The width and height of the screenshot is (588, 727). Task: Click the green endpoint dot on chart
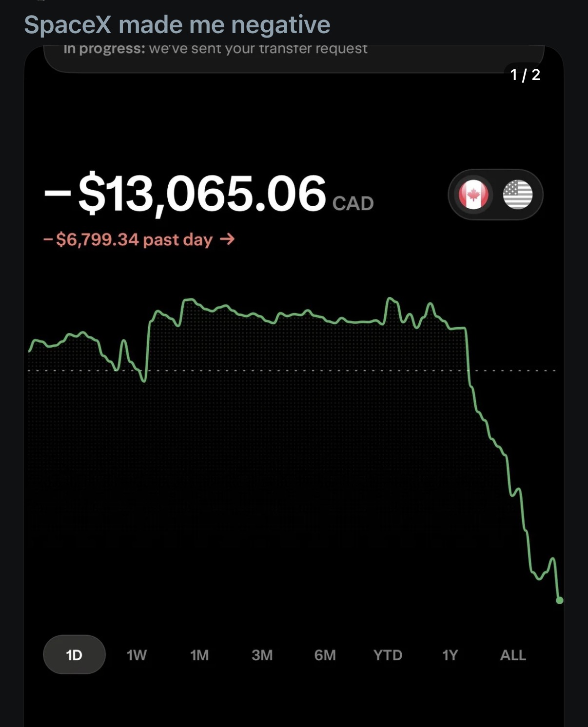[x=560, y=600]
